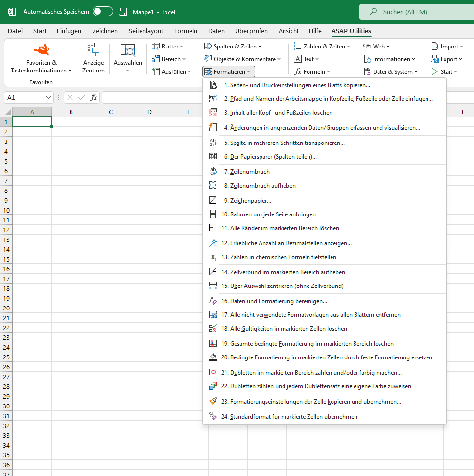Switch to the Zeichnen tab
The height and width of the screenshot is (476, 474).
click(x=105, y=31)
